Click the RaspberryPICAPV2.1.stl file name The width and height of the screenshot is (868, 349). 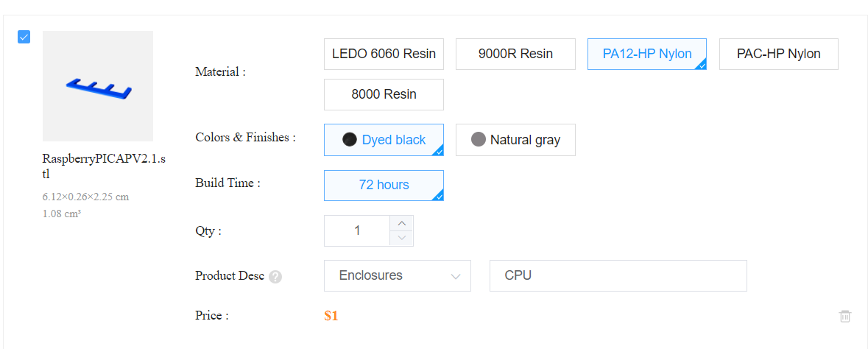point(105,166)
